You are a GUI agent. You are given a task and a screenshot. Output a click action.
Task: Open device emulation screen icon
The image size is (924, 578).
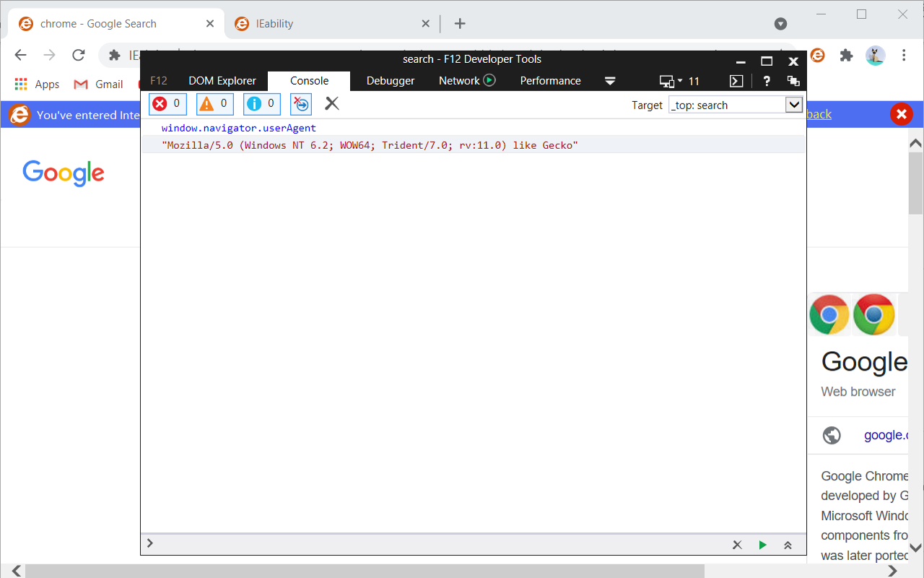[668, 81]
